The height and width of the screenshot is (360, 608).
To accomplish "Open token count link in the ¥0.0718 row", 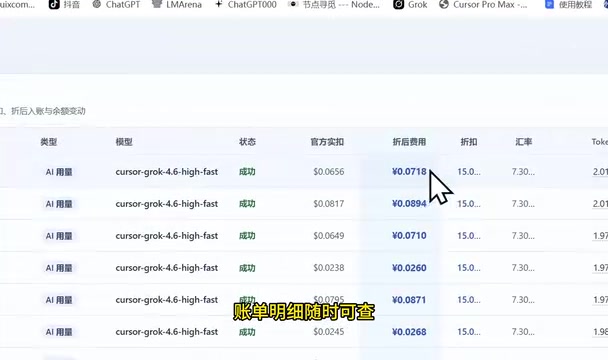I will tap(600, 171).
